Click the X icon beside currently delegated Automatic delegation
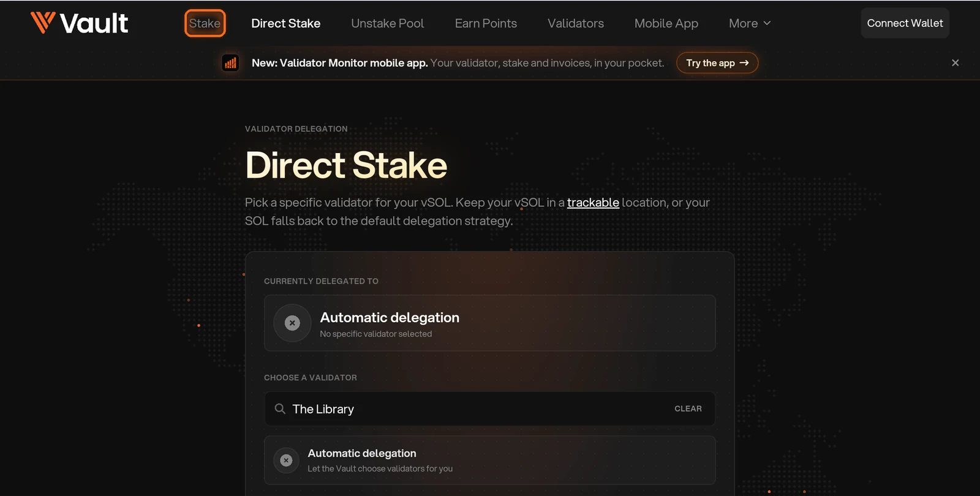Screen dimensions: 980x496 [x=292, y=323]
